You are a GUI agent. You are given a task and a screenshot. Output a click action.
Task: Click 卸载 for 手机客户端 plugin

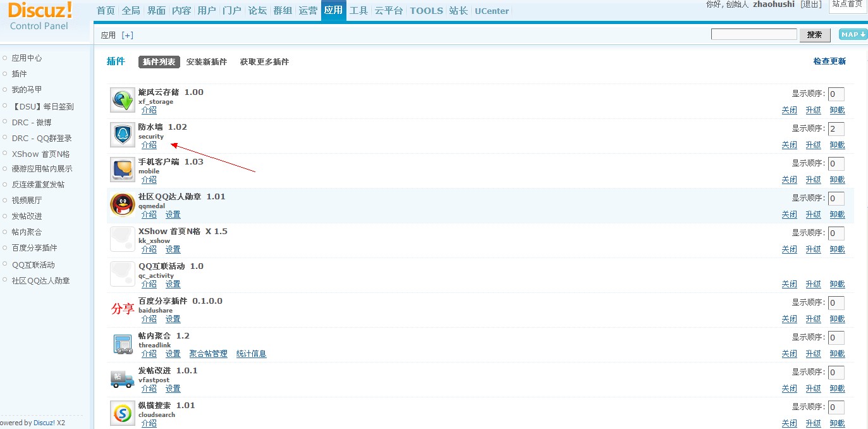(x=838, y=180)
